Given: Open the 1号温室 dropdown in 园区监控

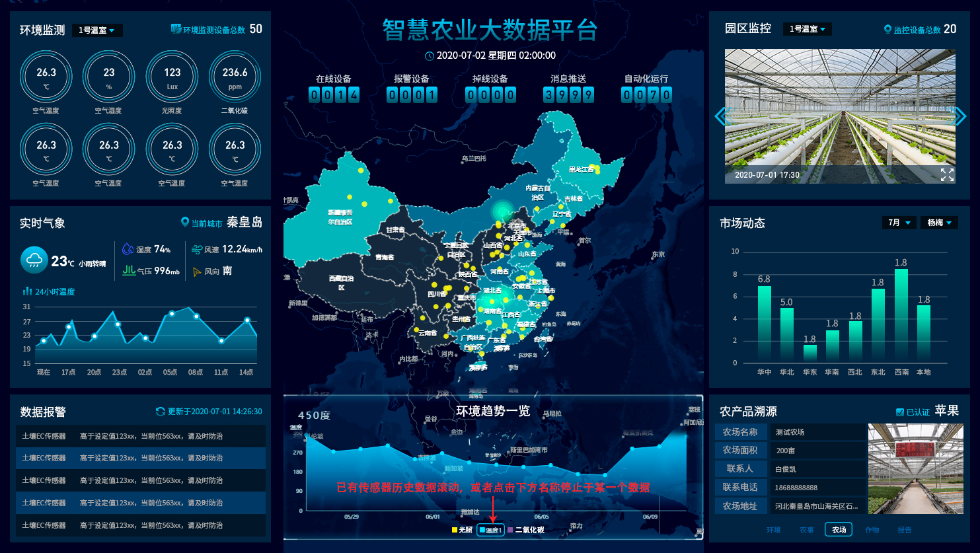Looking at the screenshot, I should pyautogui.click(x=808, y=29).
